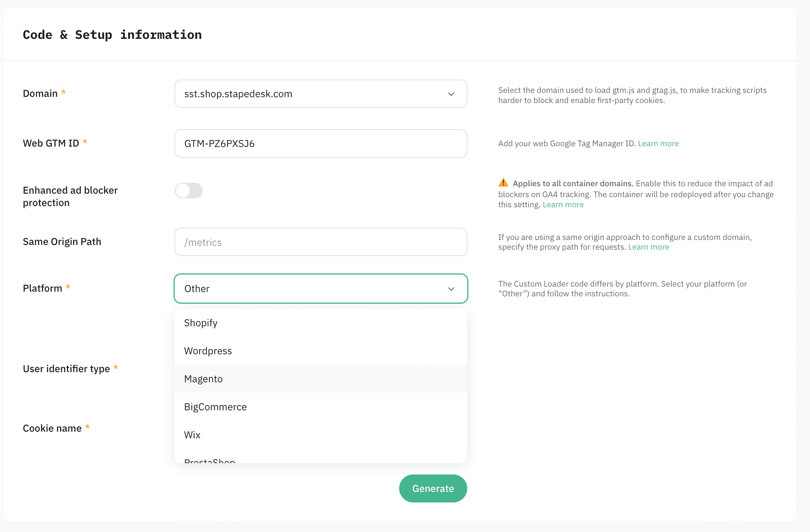Screen dimensions: 810x532
Task: Click the Code & Setup information heading
Action: pos(112,35)
